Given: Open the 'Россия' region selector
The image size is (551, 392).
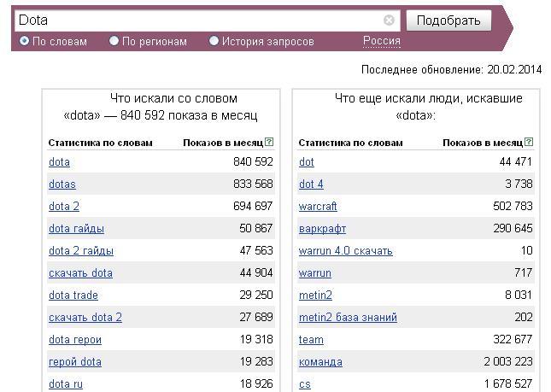Looking at the screenshot, I should pyautogui.click(x=382, y=41).
